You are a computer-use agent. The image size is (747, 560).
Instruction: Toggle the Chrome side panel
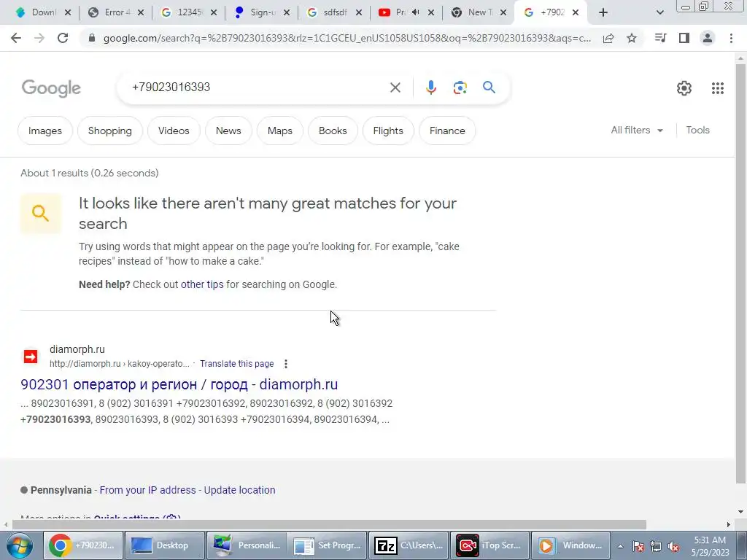click(x=684, y=38)
